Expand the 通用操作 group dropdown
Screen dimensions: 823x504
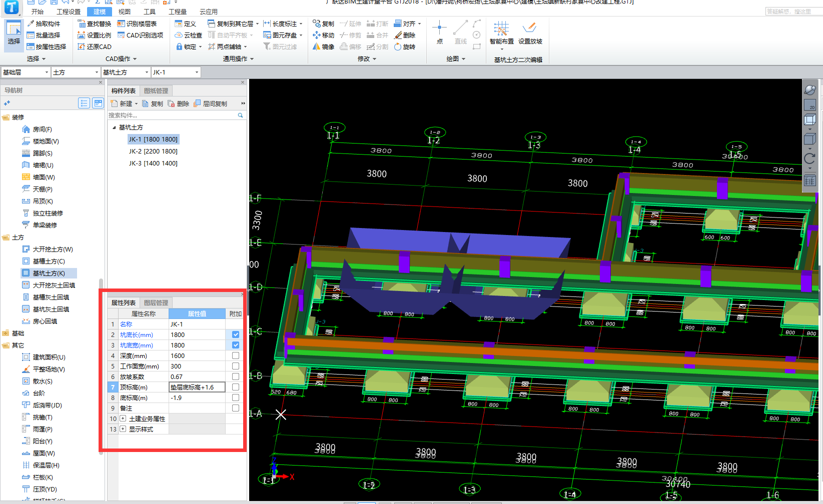238,59
